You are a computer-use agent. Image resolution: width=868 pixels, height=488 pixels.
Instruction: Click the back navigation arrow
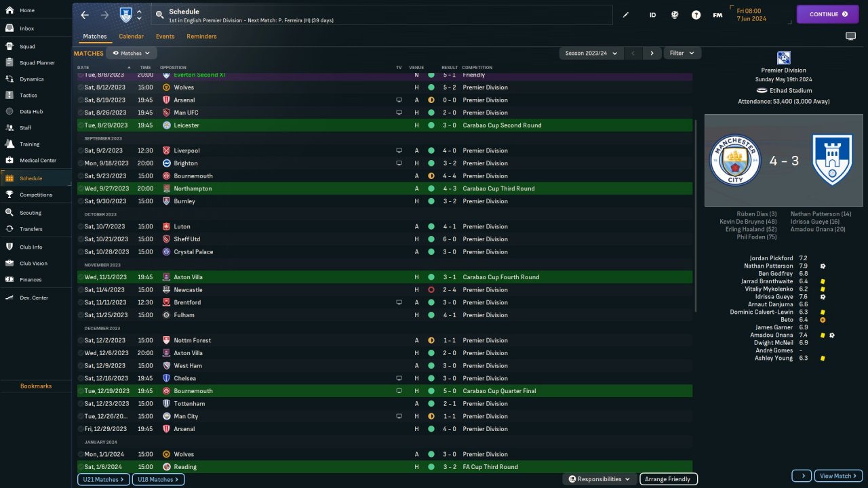click(x=85, y=15)
